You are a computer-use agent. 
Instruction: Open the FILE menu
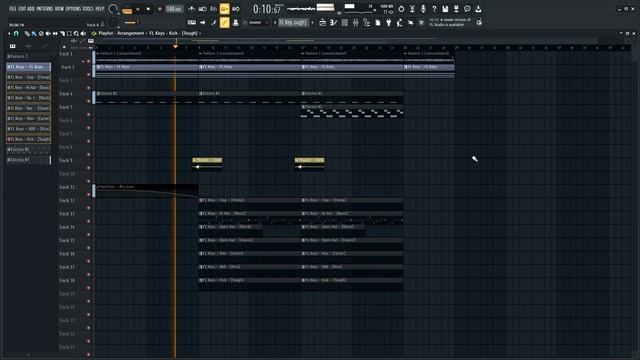(12, 9)
